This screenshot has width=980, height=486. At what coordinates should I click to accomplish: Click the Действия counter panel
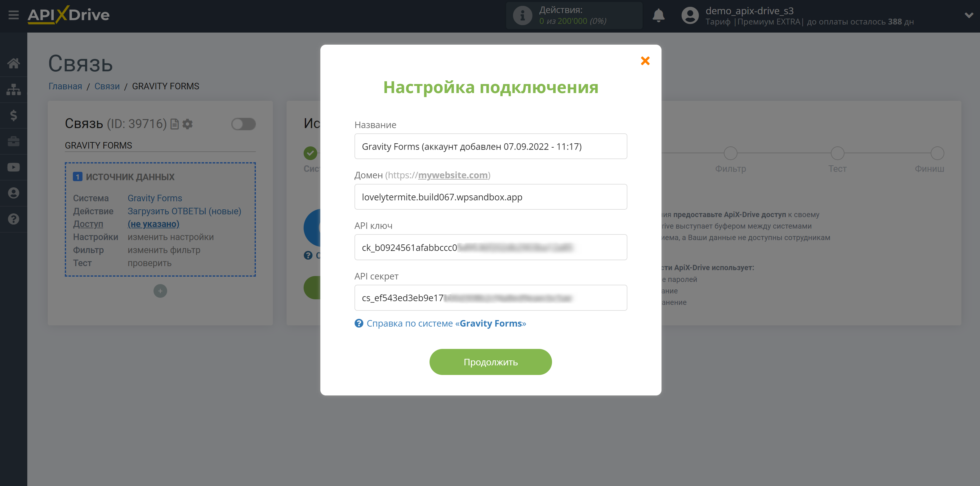pos(574,16)
